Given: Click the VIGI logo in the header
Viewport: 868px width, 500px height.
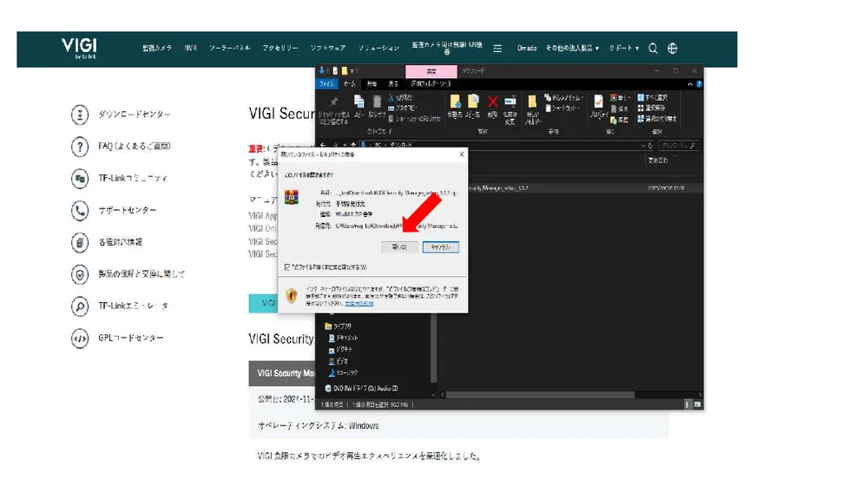Looking at the screenshot, I should 79,48.
